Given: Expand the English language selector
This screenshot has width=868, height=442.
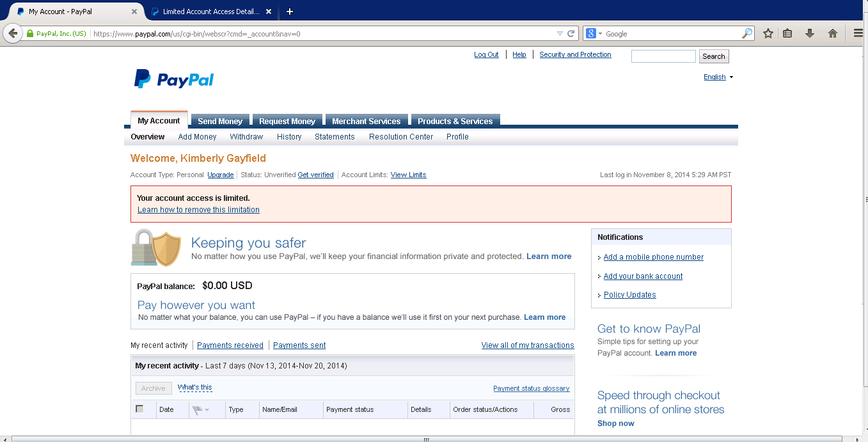Looking at the screenshot, I should (718, 77).
